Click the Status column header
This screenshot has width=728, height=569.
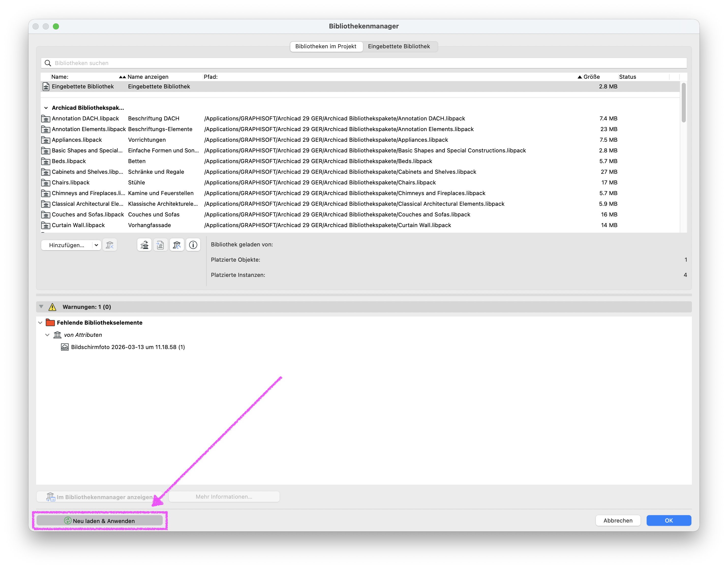(x=627, y=77)
